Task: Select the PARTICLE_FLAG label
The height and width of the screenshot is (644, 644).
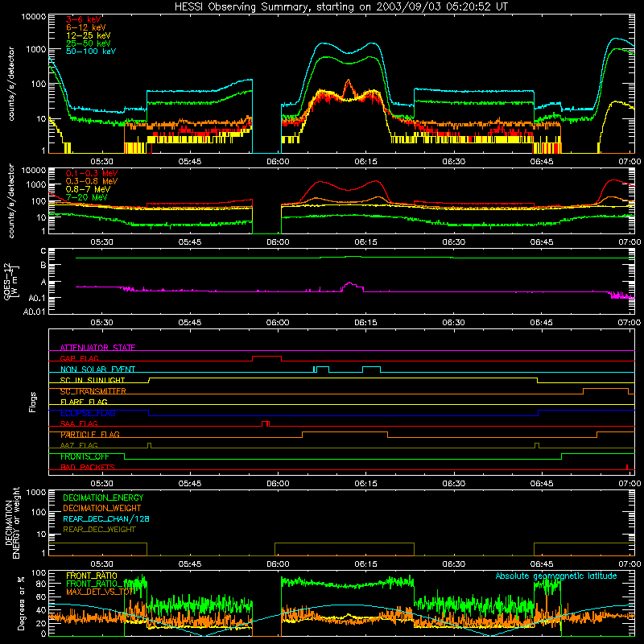Action: coord(90,435)
